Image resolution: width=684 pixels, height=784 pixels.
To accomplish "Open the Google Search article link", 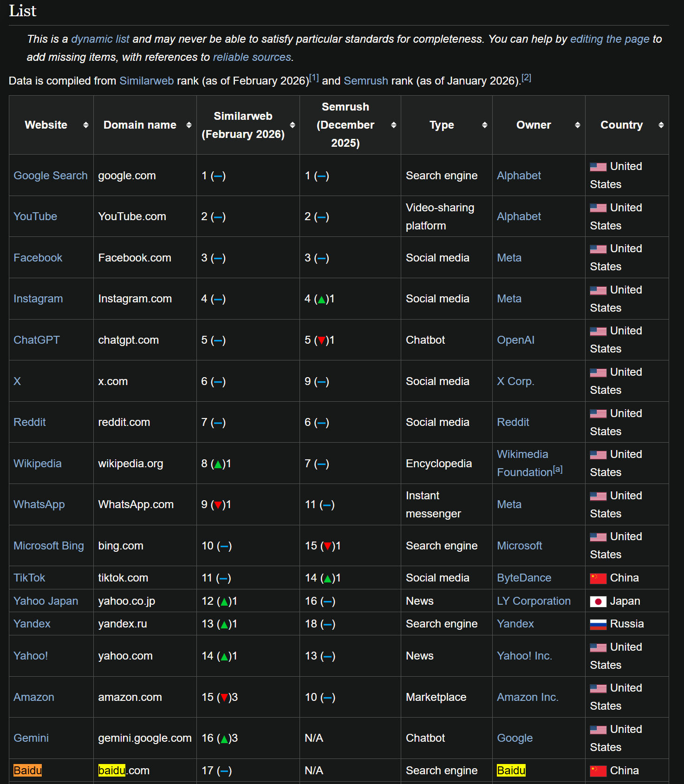I will [51, 176].
